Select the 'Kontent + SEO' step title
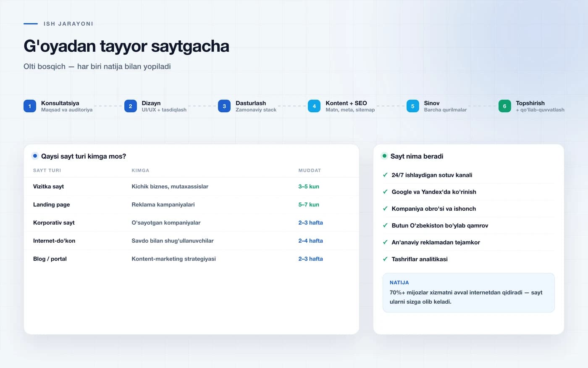Viewport: 588px width, 368px height. click(x=346, y=103)
